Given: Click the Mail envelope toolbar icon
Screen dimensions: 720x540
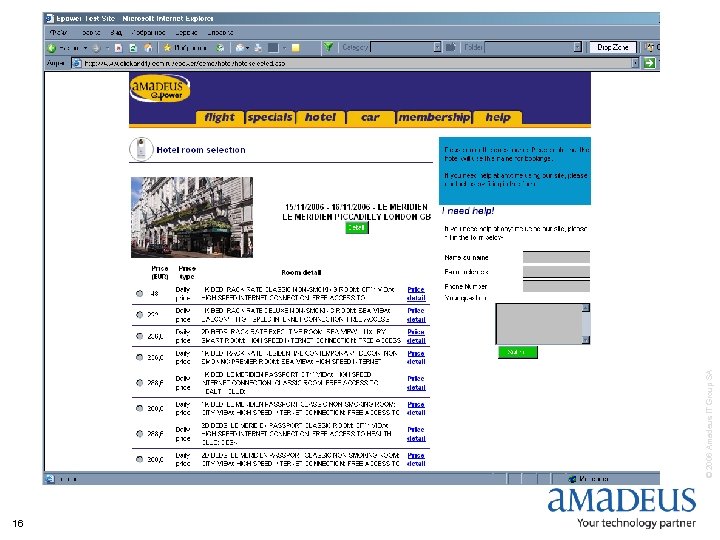Looking at the screenshot, I should (x=240, y=47).
